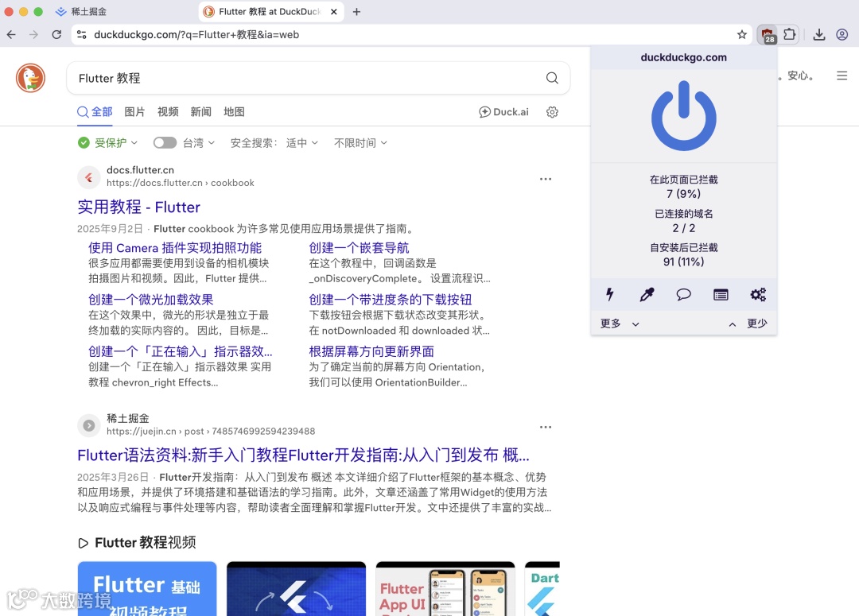Open Flutter App UI video thumbnail
This screenshot has width=859, height=616.
(445, 589)
